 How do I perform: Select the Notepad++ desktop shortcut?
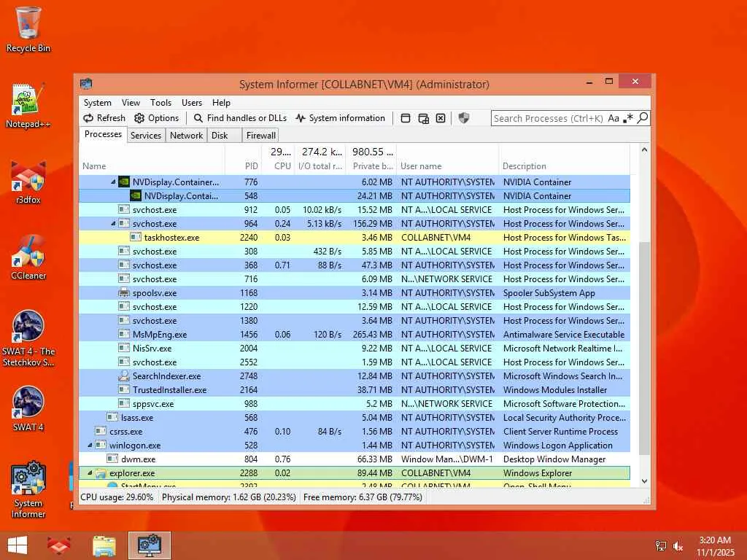(28, 106)
